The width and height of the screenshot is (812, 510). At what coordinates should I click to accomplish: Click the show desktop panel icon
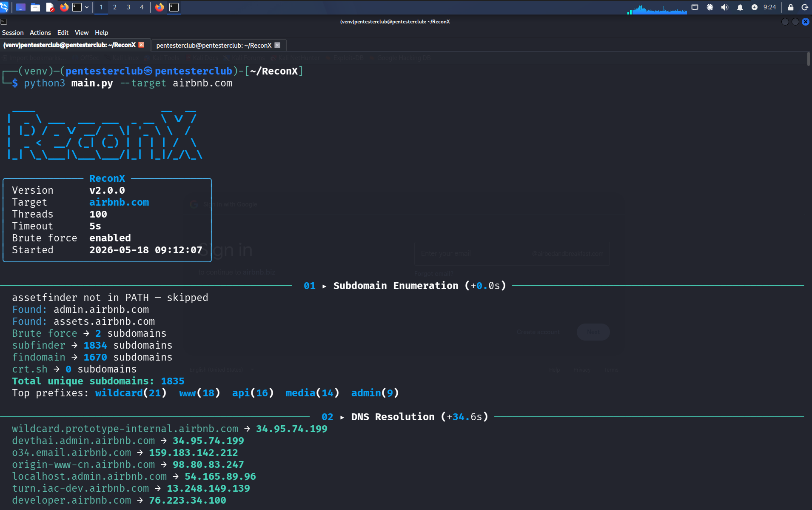point(20,7)
